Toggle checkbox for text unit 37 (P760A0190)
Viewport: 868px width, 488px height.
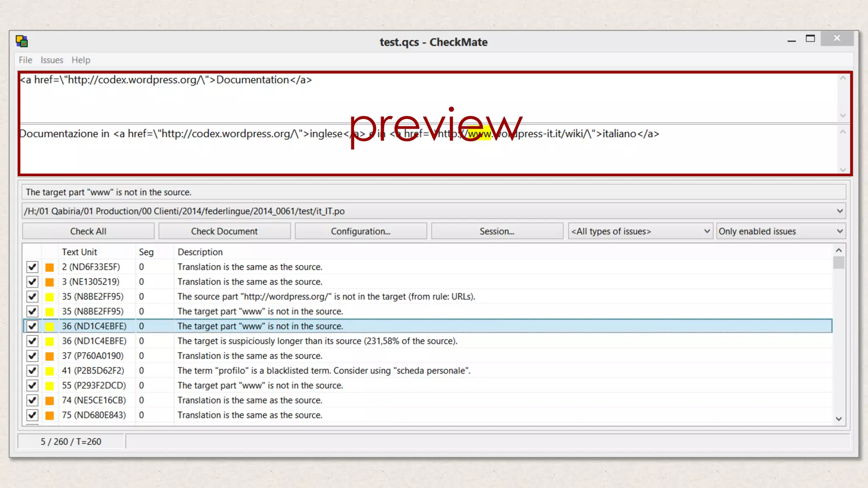click(32, 356)
